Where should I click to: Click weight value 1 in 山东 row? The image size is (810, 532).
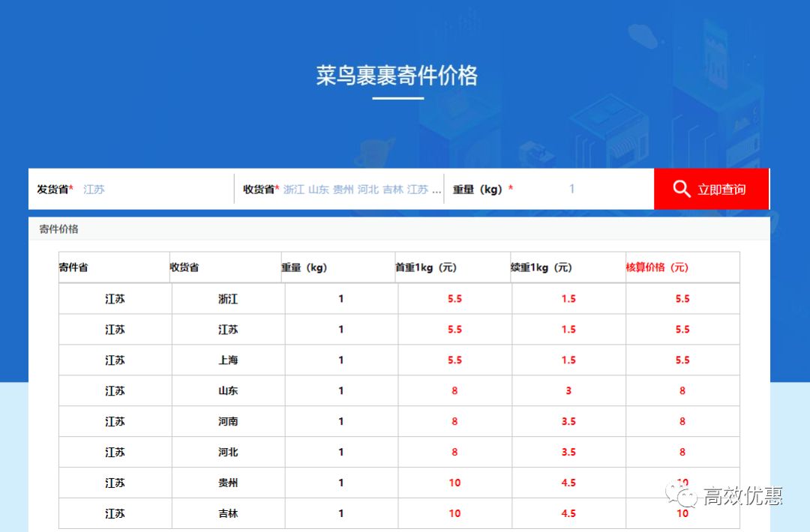point(341,390)
